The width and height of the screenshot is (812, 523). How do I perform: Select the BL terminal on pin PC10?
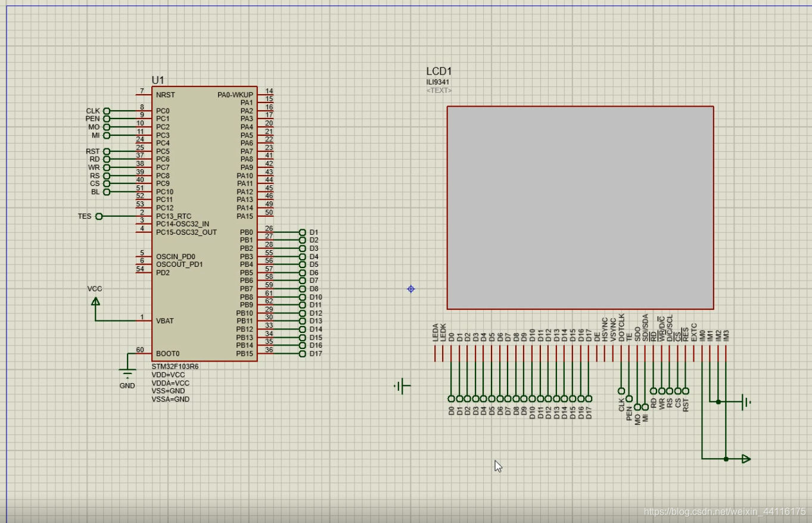(107, 192)
